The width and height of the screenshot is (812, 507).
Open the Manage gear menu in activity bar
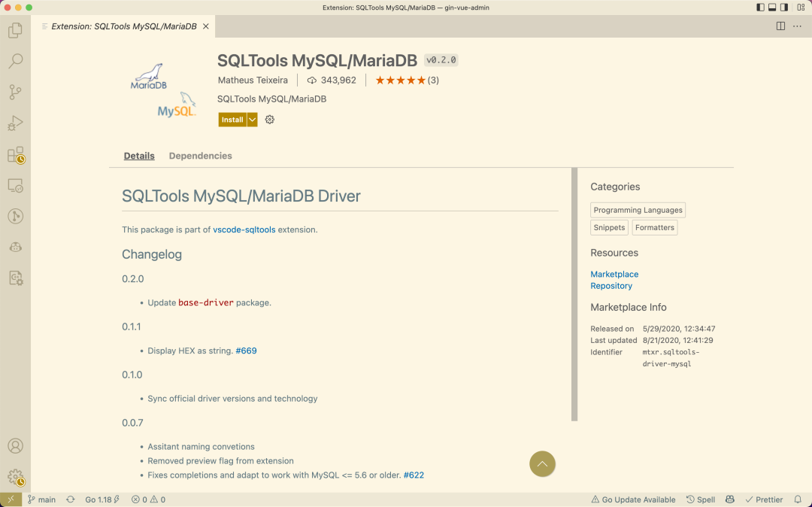click(x=15, y=477)
